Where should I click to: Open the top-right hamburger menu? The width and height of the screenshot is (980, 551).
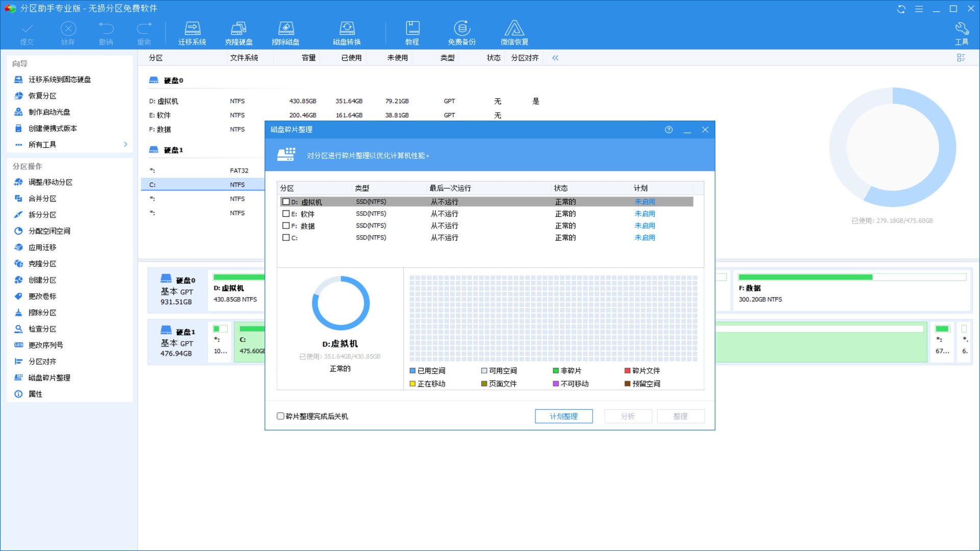click(919, 9)
